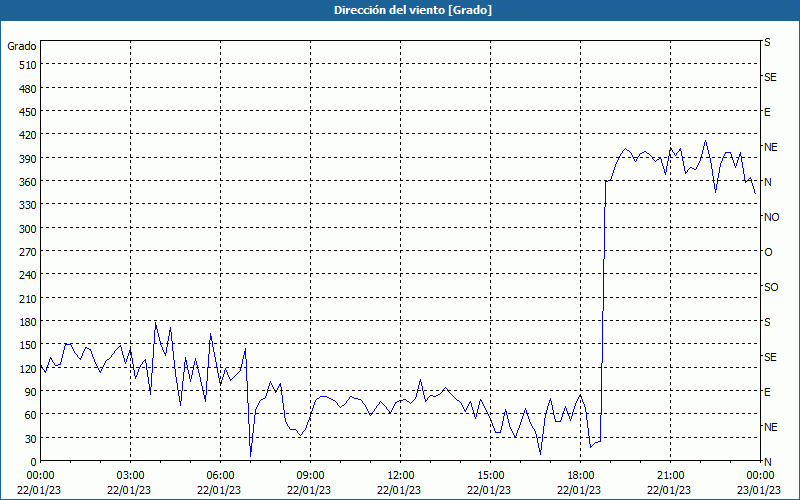Click the 23/01/23 date label
This screenshot has width=800, height=500.
(x=759, y=490)
